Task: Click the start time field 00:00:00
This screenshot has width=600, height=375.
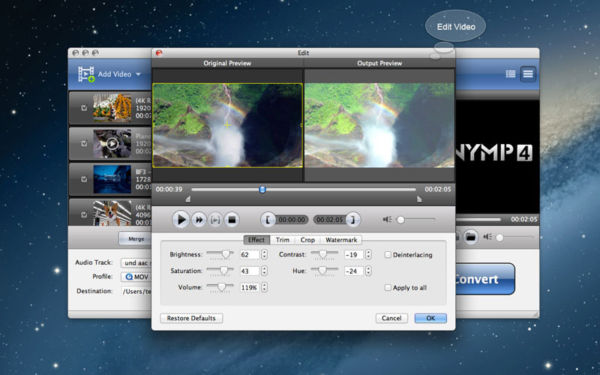Action: (x=292, y=220)
